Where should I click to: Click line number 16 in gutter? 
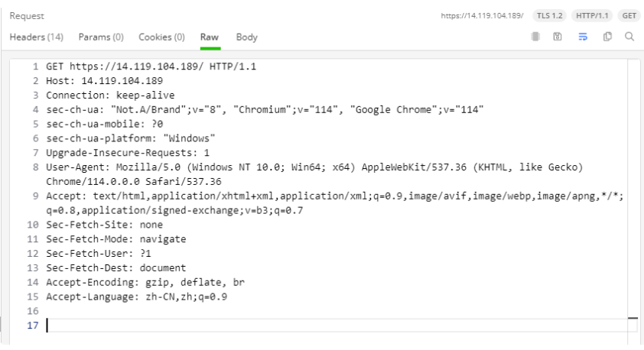pyautogui.click(x=32, y=311)
